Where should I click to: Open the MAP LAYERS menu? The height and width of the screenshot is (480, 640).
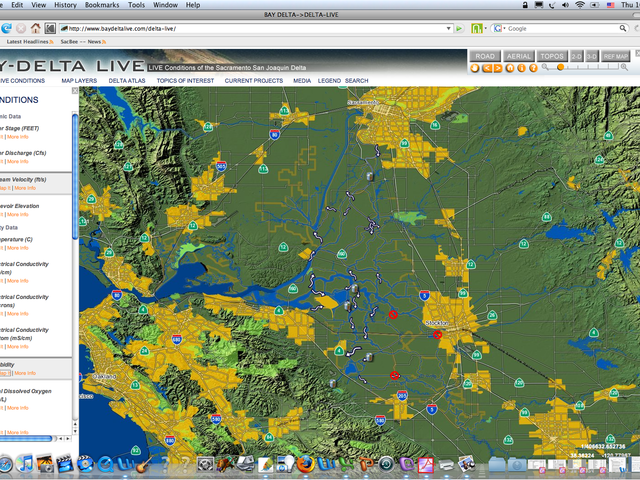pos(79,81)
